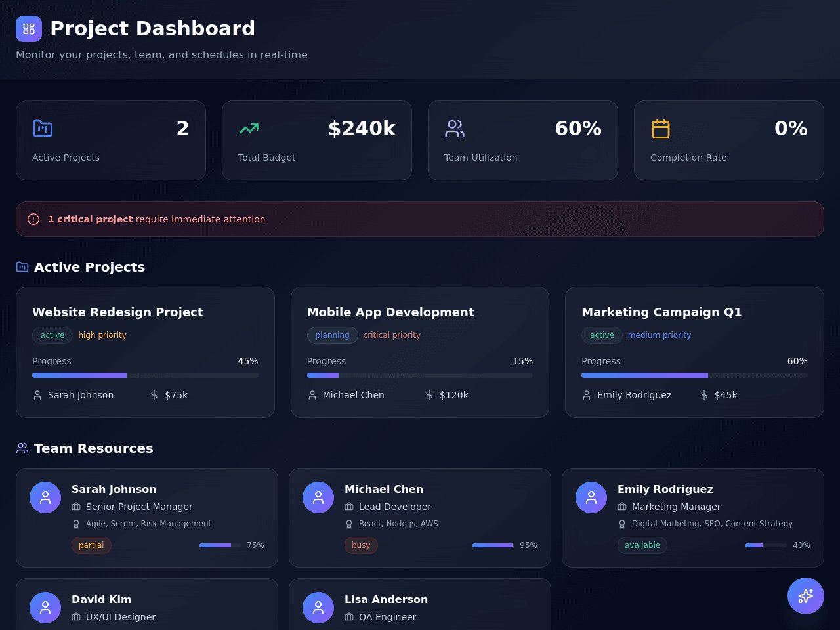Click Emily Rodriguez's available status badge

(642, 545)
